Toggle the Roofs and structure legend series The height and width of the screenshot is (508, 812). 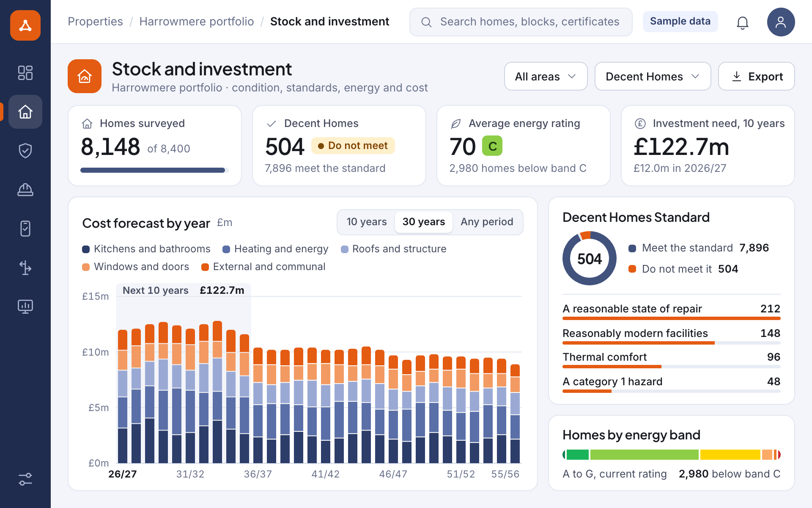click(x=394, y=249)
